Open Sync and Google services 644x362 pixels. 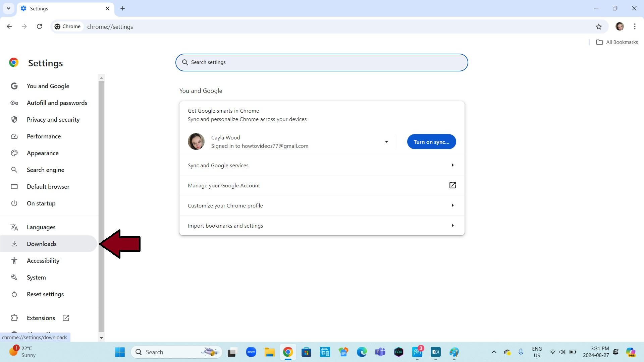point(322,165)
